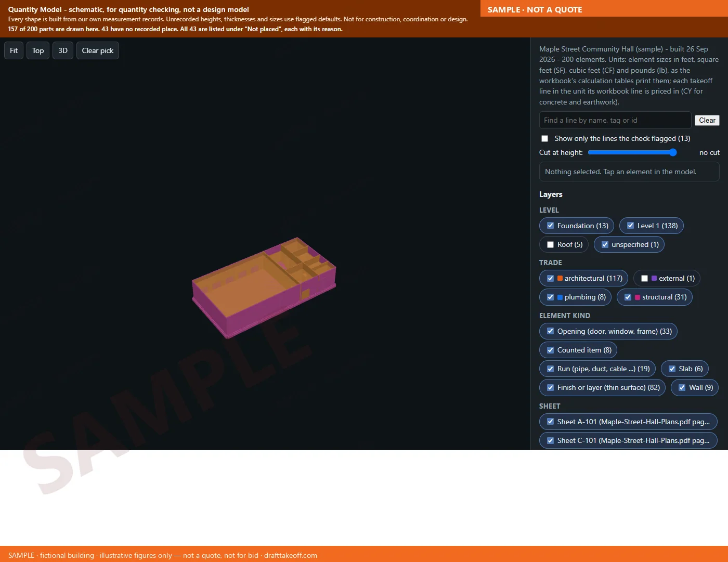Enable the Roof (5) layer
This screenshot has width=728, height=562.
point(564,244)
